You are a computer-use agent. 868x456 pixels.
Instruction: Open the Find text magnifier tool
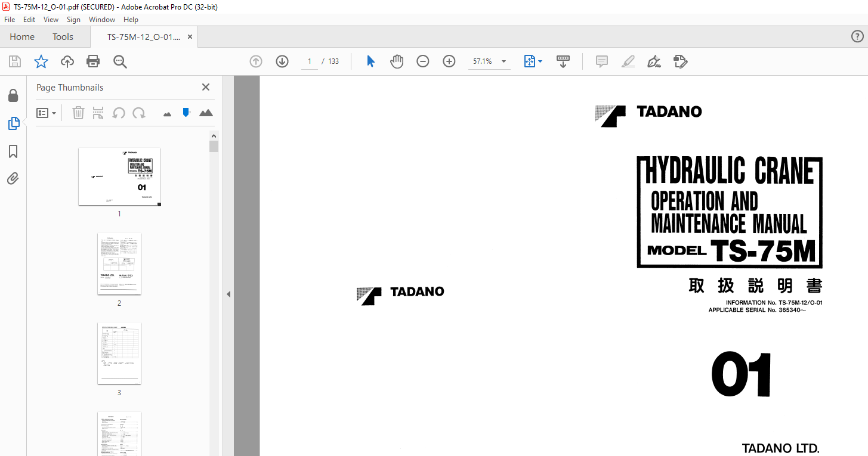120,61
